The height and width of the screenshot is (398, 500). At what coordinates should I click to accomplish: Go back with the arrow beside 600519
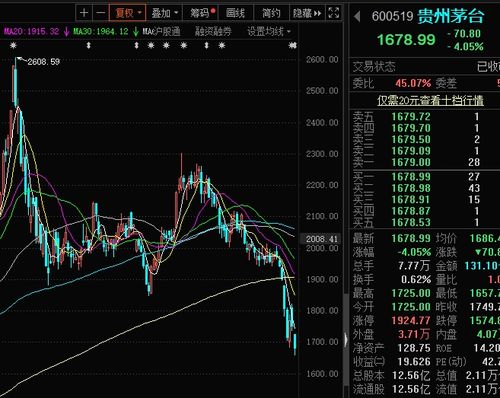357,16
